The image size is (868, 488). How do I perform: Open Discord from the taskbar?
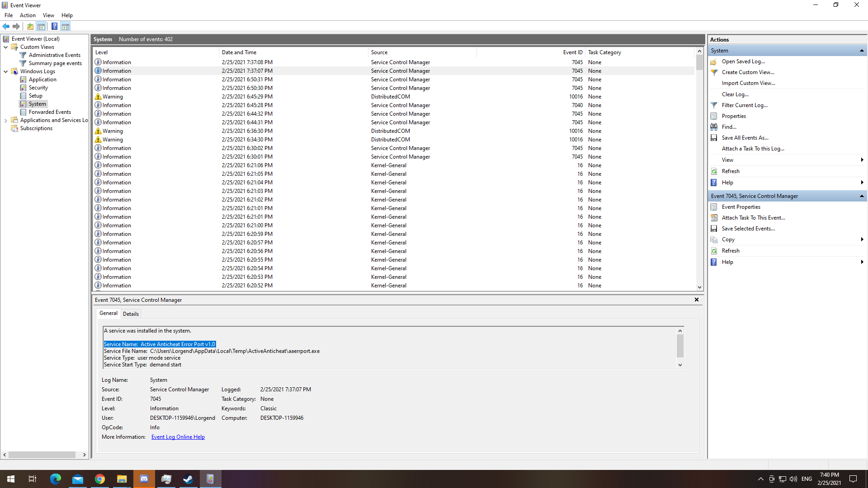(144, 479)
